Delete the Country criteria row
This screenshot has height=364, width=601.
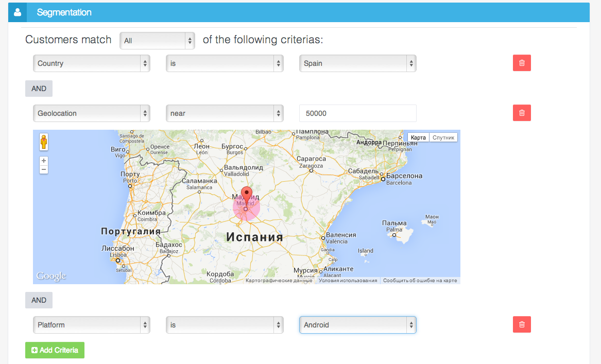tap(522, 63)
